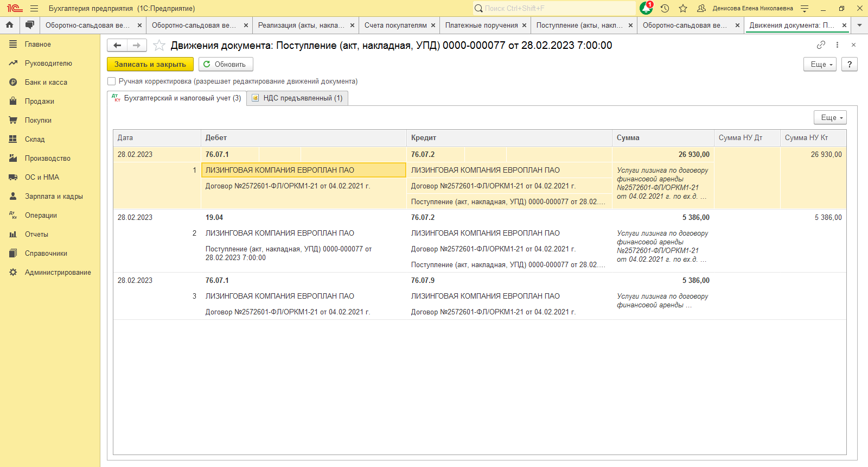868x467 pixels.
Task: Open notifications bell icon
Action: pyautogui.click(x=646, y=8)
